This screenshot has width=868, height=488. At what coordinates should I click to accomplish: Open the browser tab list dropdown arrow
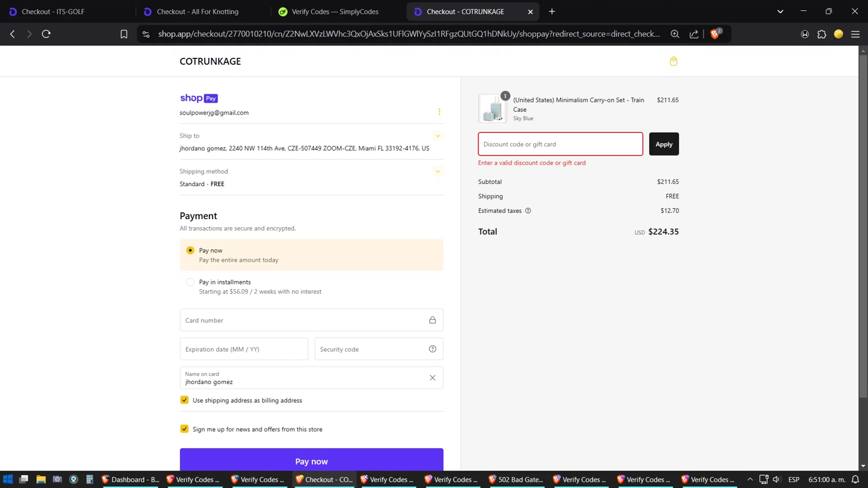(x=780, y=12)
